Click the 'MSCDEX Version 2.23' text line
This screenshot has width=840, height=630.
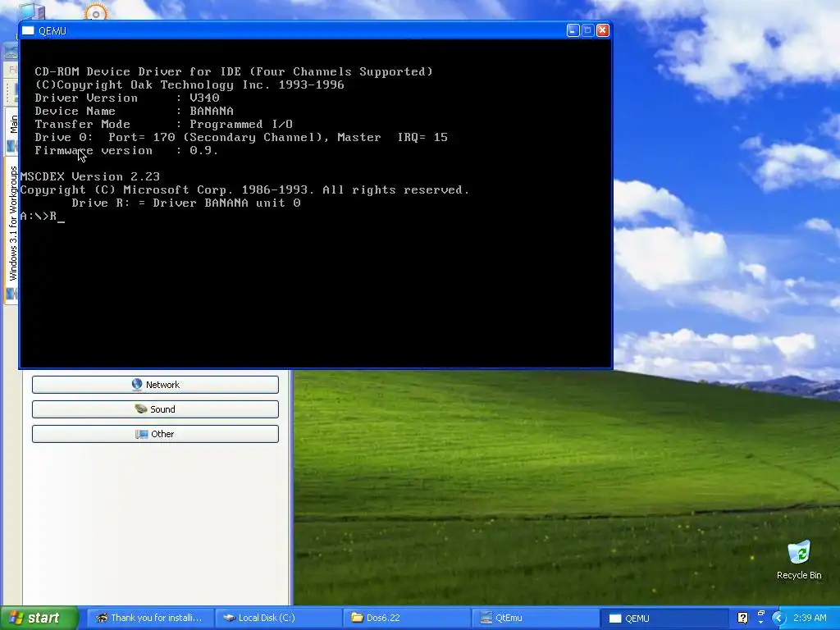point(90,177)
